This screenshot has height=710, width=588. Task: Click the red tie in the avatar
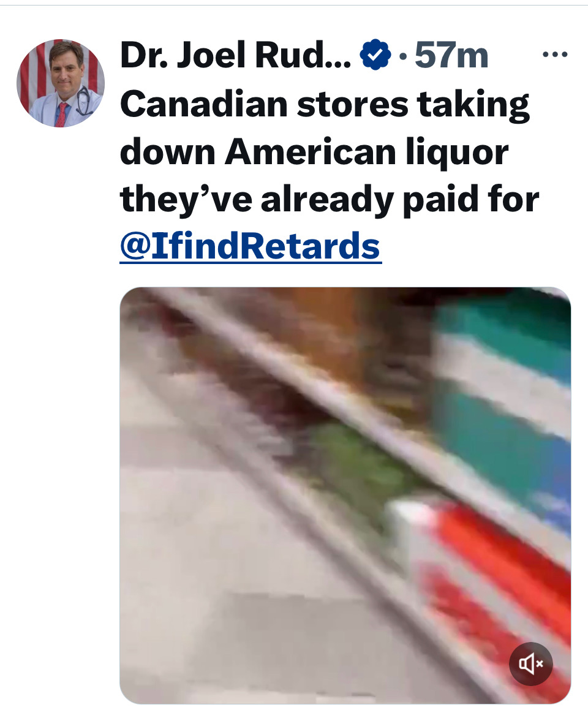[x=61, y=115]
